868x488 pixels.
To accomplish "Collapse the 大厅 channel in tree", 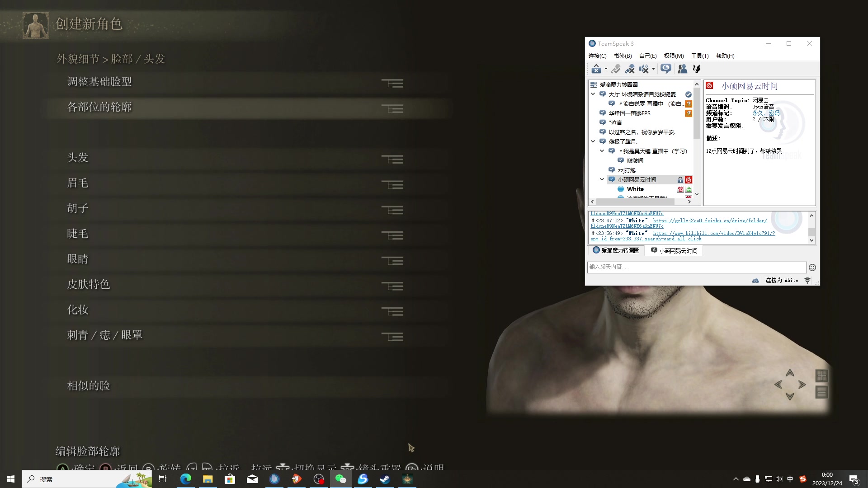I will (x=593, y=94).
